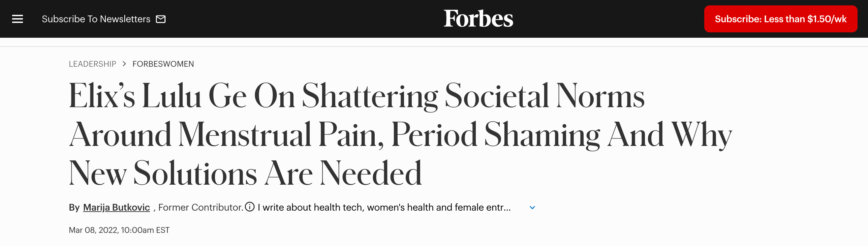Screen dimensions: 868x246
Task: Click headline line "Around Menstrual Pain"
Action: click(x=226, y=135)
